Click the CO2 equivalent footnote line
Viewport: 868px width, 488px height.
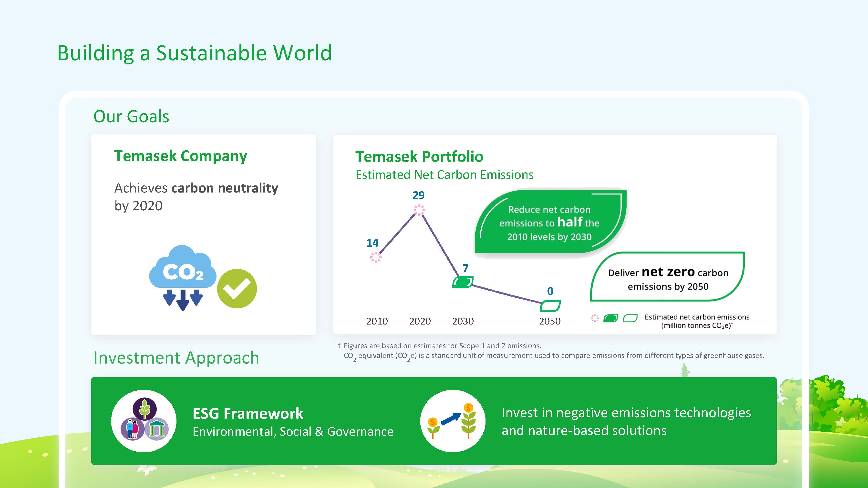point(554,356)
